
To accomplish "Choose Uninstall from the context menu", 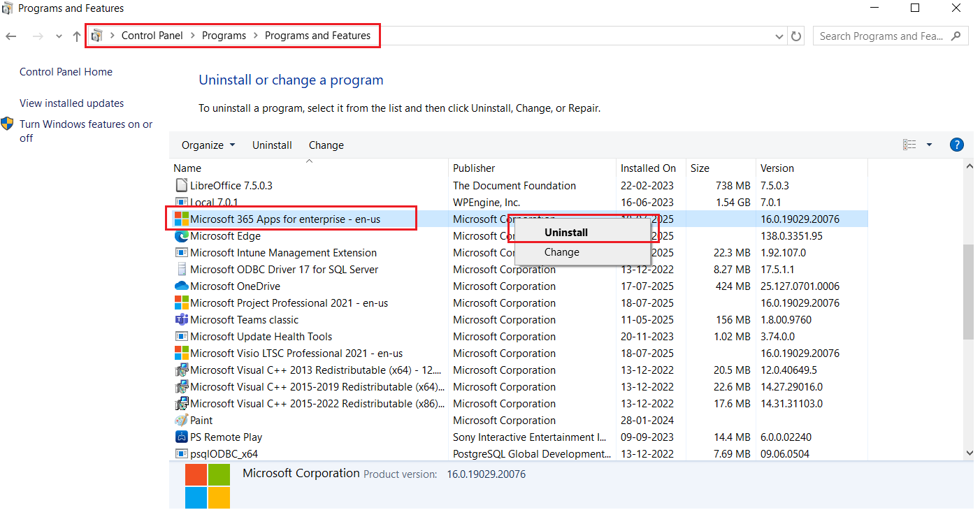I will pyautogui.click(x=565, y=233).
